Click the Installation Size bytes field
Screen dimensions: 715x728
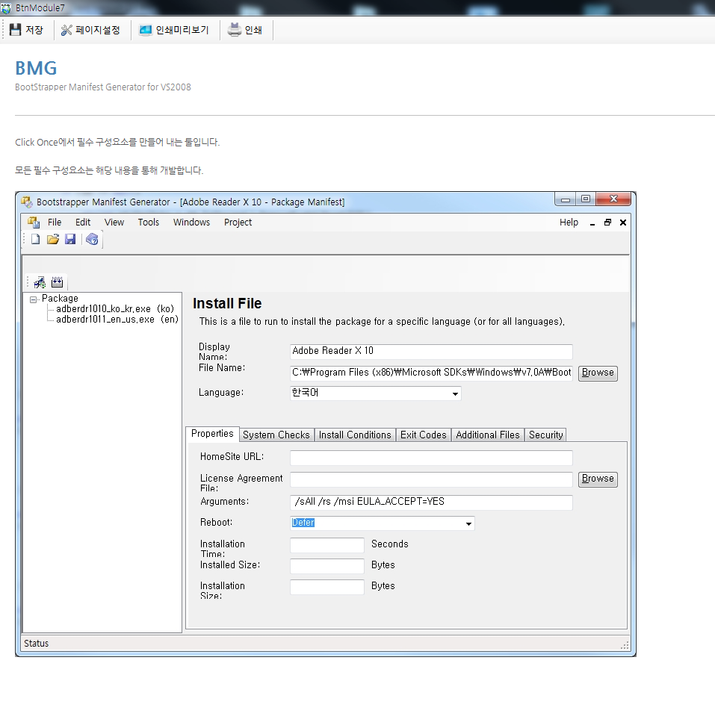[327, 587]
